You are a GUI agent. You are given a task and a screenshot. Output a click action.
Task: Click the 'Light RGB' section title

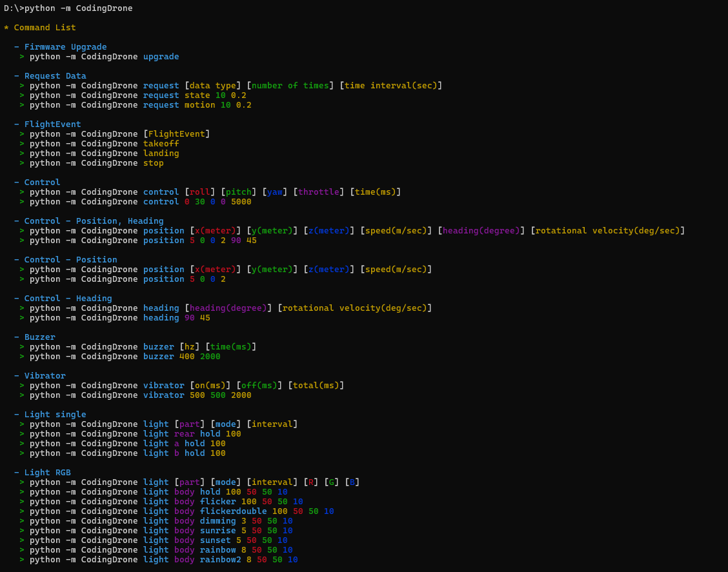(x=47, y=473)
